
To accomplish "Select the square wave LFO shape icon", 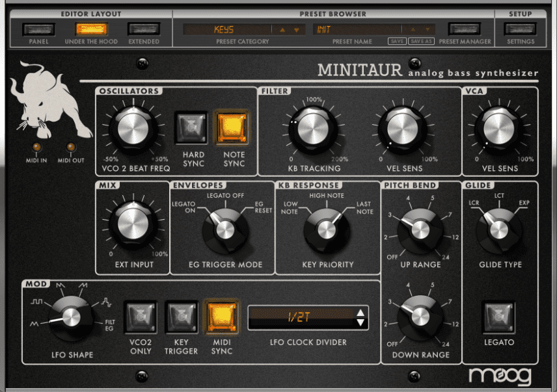I will tap(36, 302).
